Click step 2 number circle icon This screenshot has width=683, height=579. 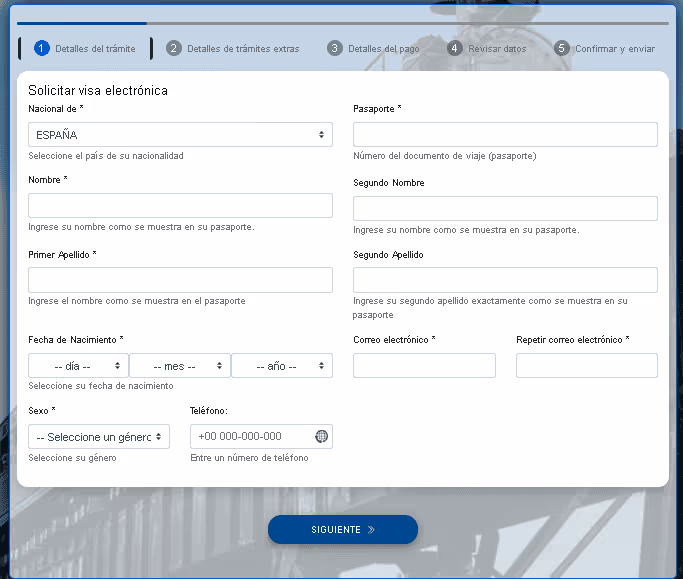point(174,48)
